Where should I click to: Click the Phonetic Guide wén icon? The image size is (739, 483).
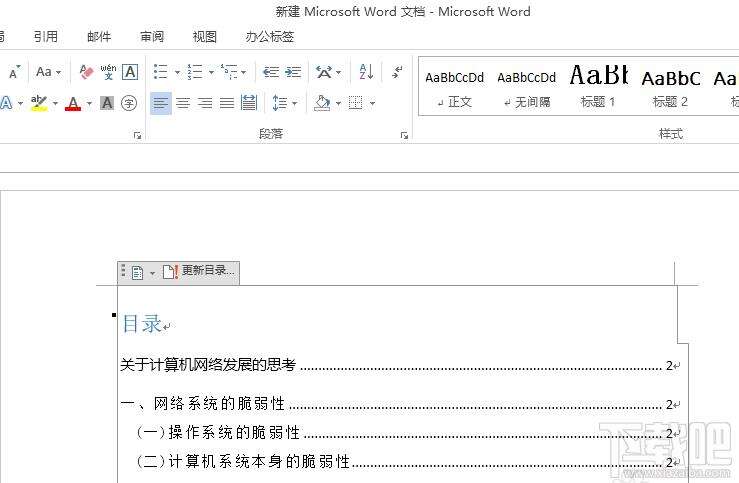(108, 72)
